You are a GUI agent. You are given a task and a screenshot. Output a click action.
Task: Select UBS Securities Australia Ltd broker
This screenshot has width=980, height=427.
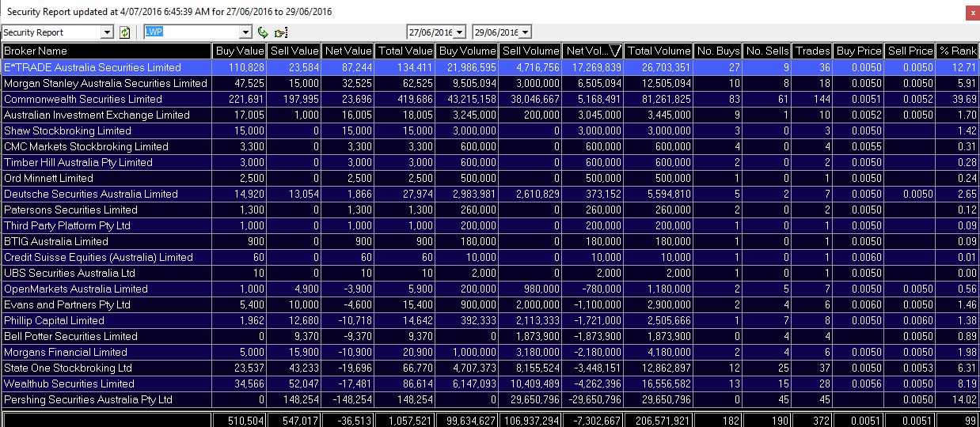(x=70, y=273)
